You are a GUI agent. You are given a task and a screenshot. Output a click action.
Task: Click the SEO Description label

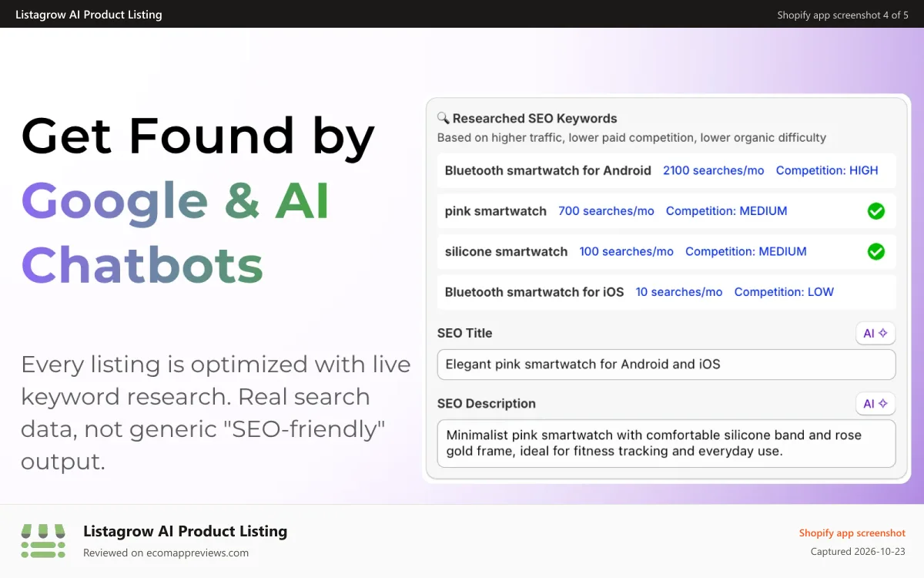[486, 403]
